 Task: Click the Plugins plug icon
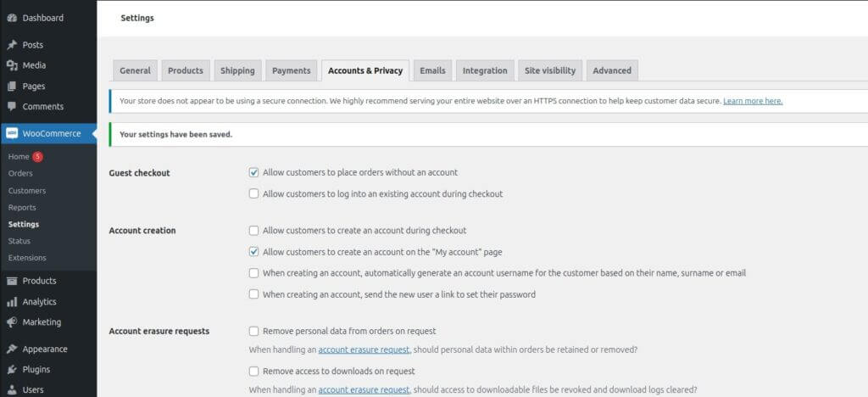12,369
